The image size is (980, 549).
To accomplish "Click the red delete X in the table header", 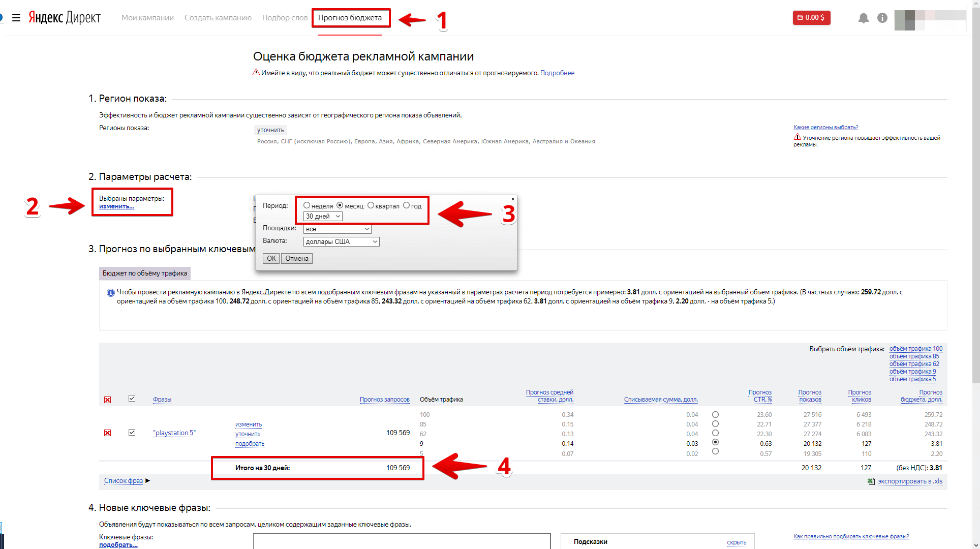I will (107, 400).
